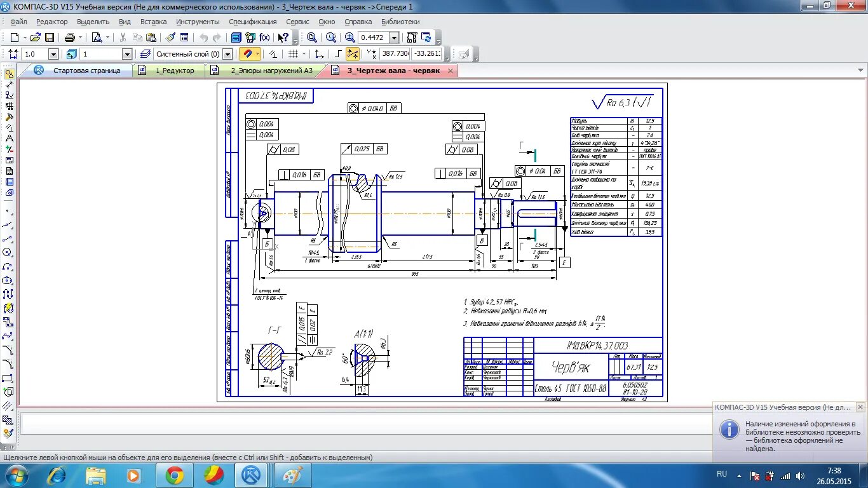This screenshot has height=488, width=868.
Task: Open the view number 1 dropdown
Action: [x=126, y=55]
